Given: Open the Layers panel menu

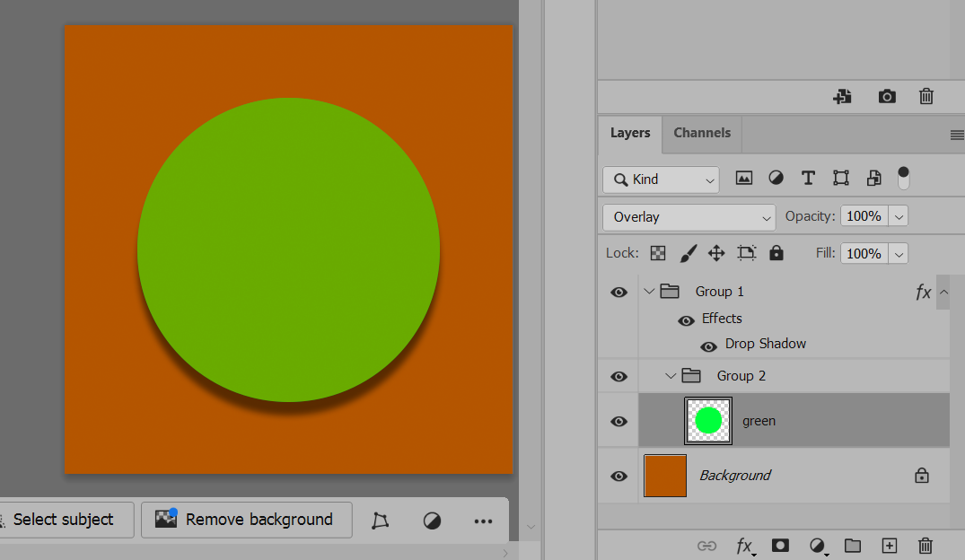Looking at the screenshot, I should (957, 135).
